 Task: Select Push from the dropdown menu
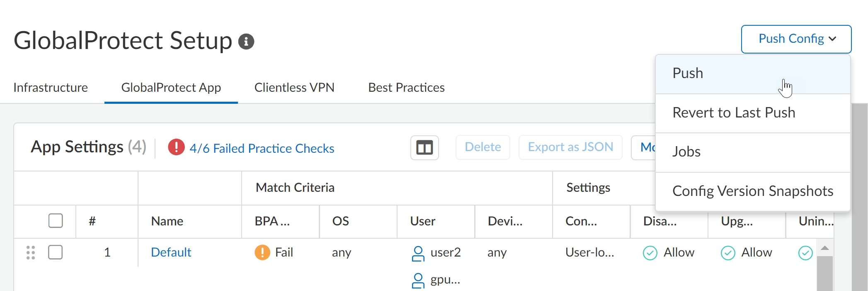pyautogui.click(x=688, y=73)
